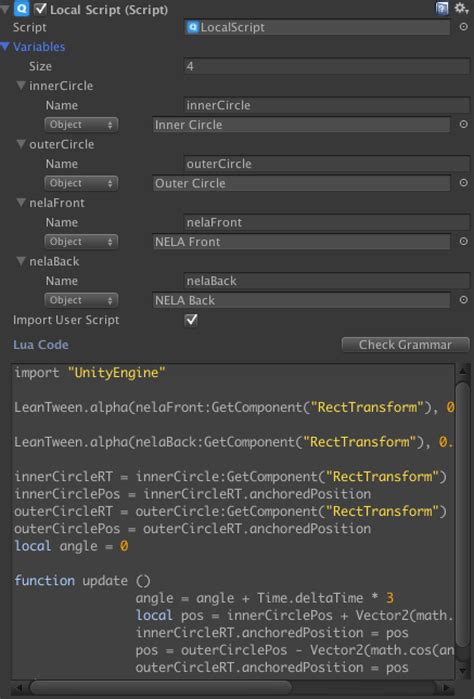Click the Lua Code section label
The width and height of the screenshot is (474, 699).
coord(41,345)
